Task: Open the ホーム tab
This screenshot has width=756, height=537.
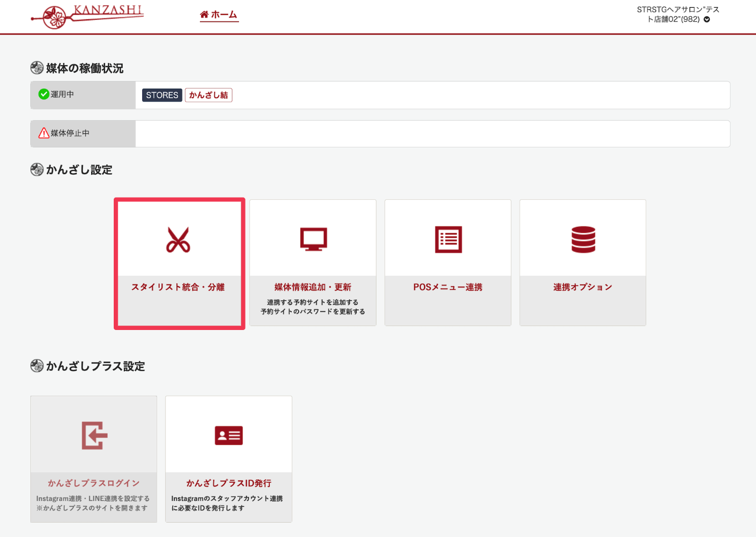Action: coord(219,15)
